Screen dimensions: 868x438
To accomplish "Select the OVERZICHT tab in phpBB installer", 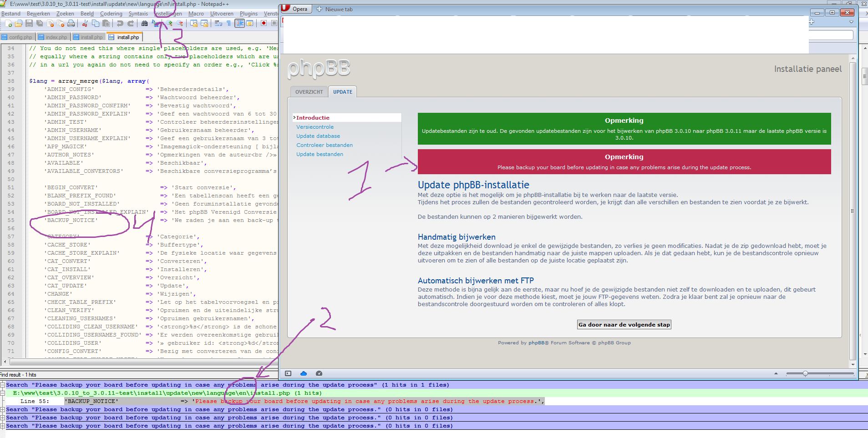I will [x=309, y=92].
